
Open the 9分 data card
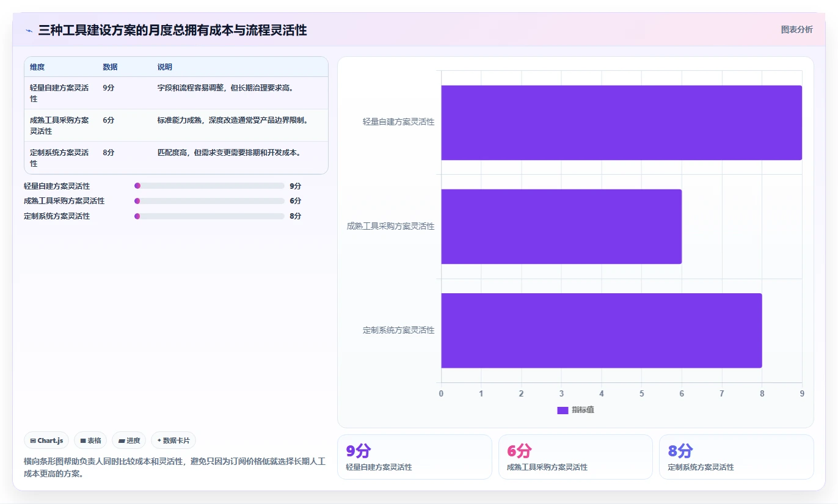click(414, 457)
